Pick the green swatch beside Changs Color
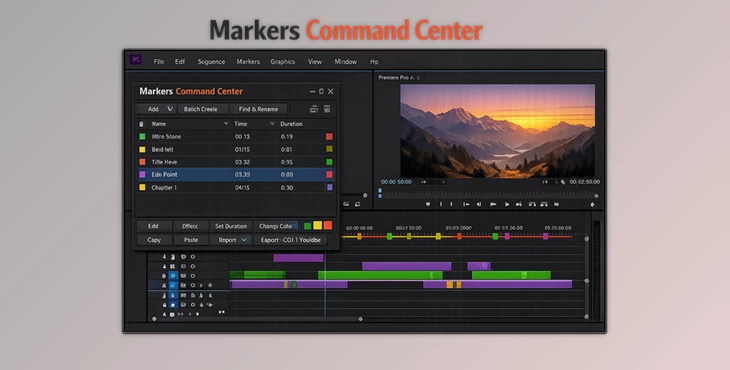Image resolution: width=730 pixels, height=370 pixels. click(x=308, y=226)
